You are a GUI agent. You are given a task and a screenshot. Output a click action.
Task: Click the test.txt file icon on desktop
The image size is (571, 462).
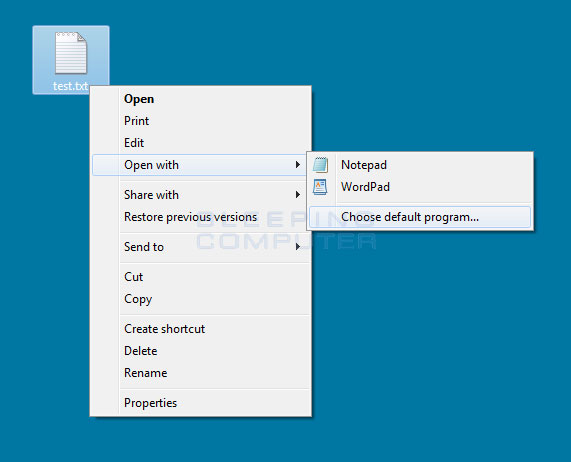(x=71, y=53)
